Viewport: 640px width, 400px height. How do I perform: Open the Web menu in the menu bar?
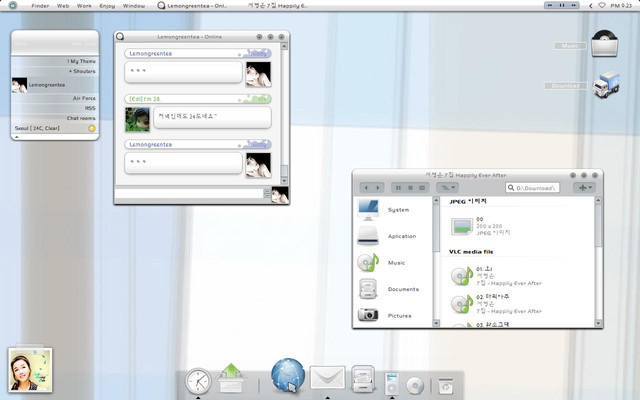click(x=63, y=6)
